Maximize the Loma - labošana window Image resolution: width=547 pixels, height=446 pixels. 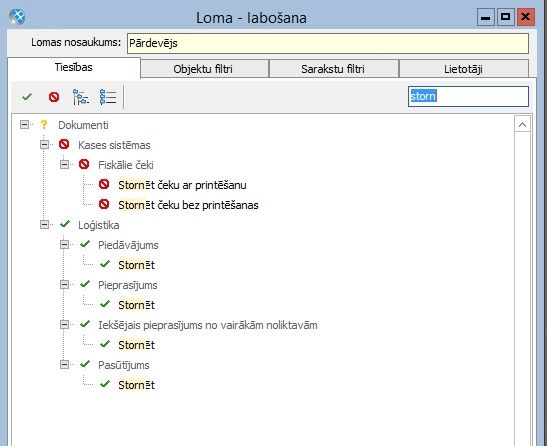pos(505,17)
